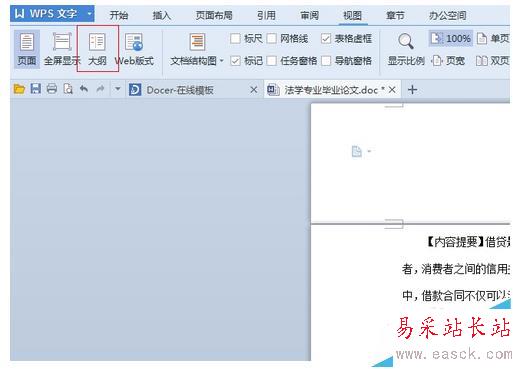Click the Open folder icon
This screenshot has width=513, height=369.
(x=19, y=89)
